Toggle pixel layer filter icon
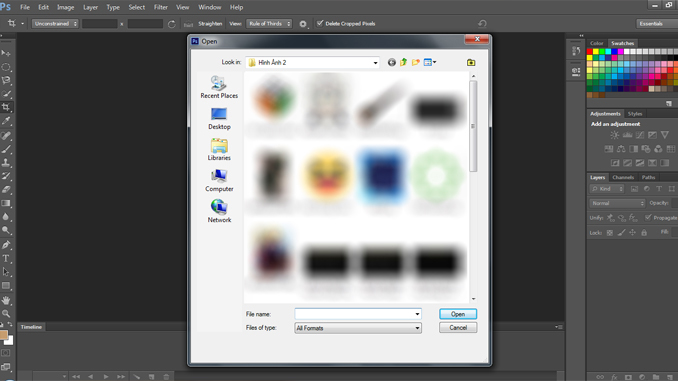Image resolution: width=678 pixels, height=381 pixels. click(634, 189)
